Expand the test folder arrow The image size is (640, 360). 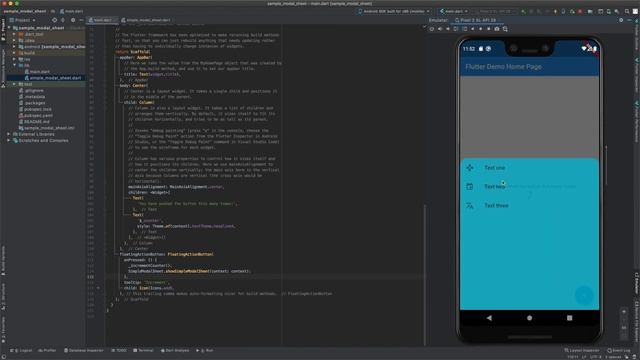(x=15, y=84)
